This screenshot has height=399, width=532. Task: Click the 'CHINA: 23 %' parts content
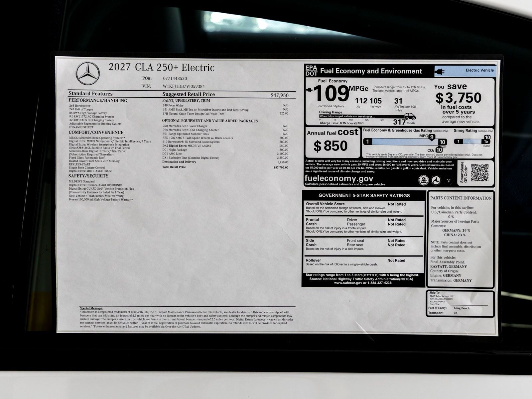pos(455,235)
